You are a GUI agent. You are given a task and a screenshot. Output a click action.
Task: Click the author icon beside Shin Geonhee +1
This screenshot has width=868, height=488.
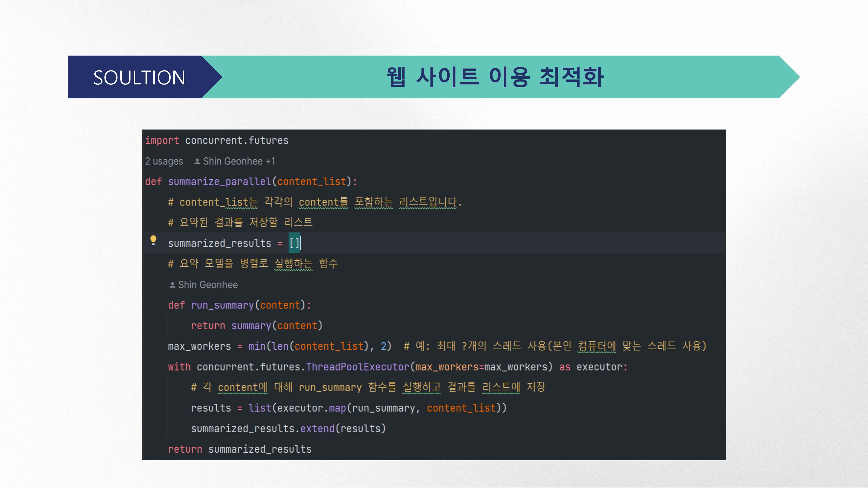tap(197, 162)
